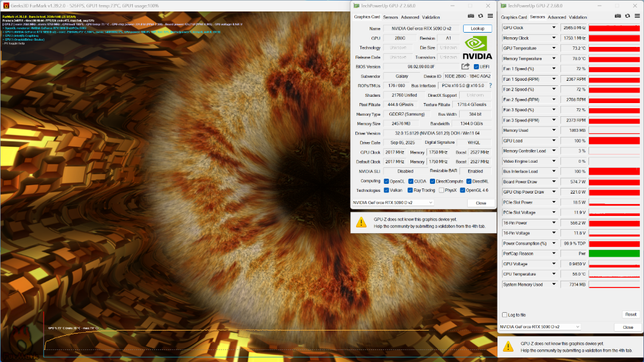Click the warning icon in the Sensors window notice
The height and width of the screenshot is (362, 644).
[508, 347]
